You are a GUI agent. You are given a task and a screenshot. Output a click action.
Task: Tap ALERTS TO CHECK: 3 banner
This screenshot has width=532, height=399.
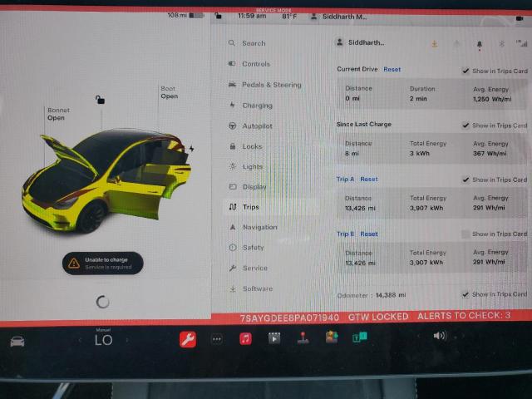click(x=464, y=316)
